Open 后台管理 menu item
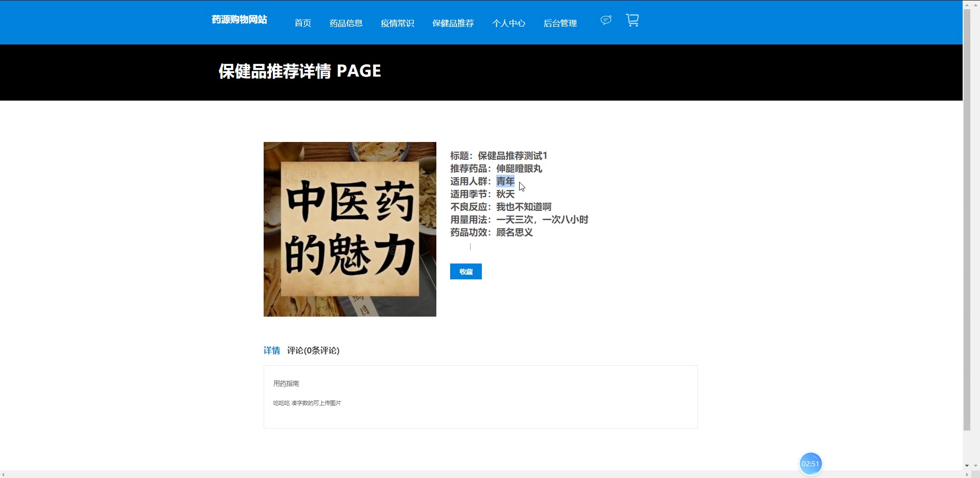The image size is (980, 478). pyautogui.click(x=560, y=23)
